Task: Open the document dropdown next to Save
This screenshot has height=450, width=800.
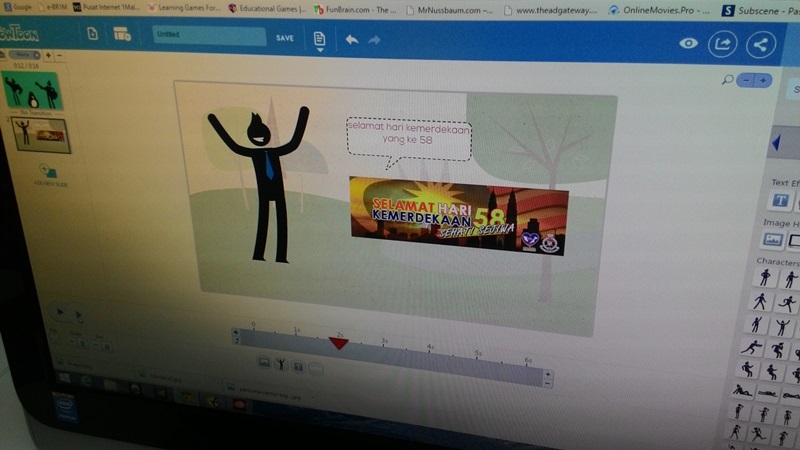Action: (320, 41)
